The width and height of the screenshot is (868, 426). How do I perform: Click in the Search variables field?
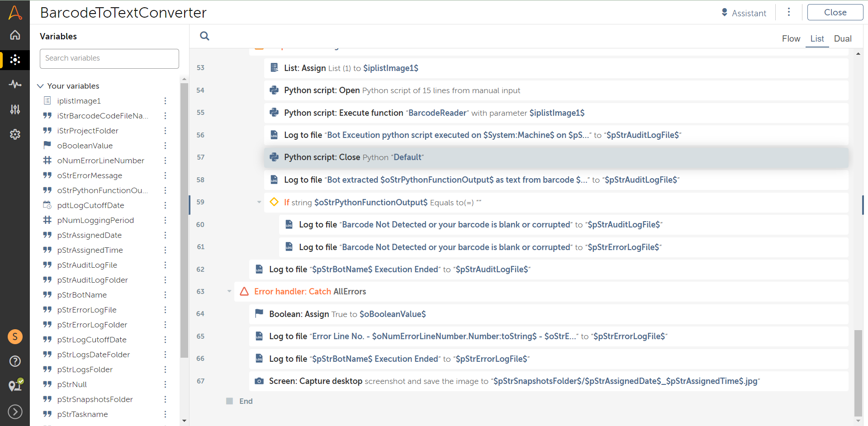[x=109, y=58]
